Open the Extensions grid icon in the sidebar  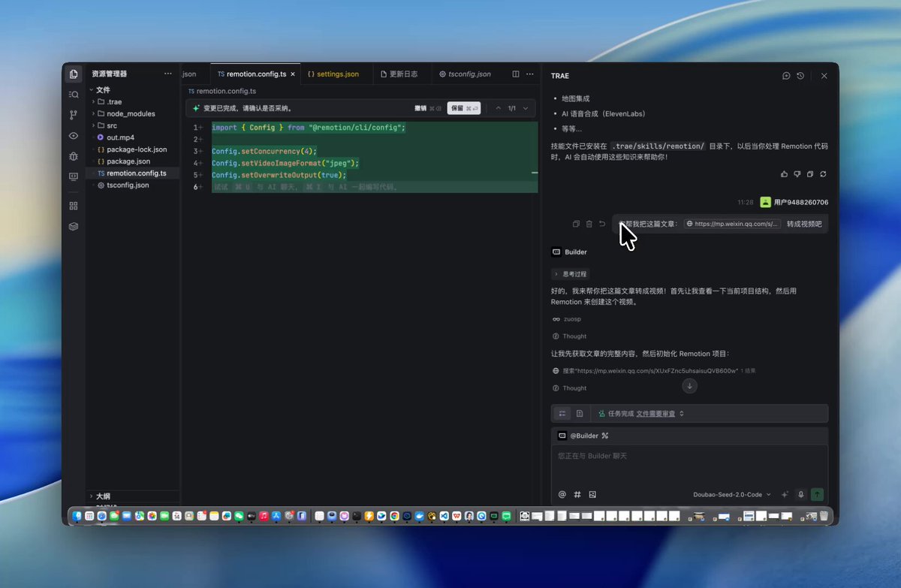pos(73,205)
